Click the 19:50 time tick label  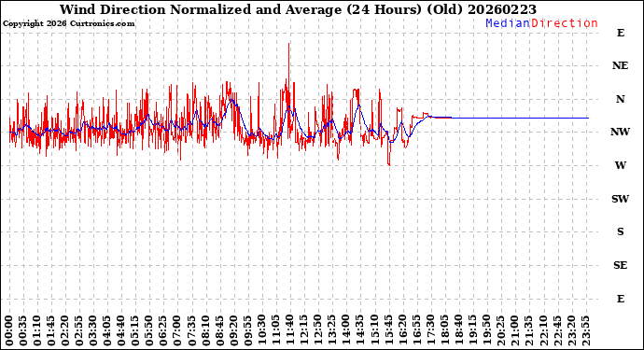(x=487, y=331)
